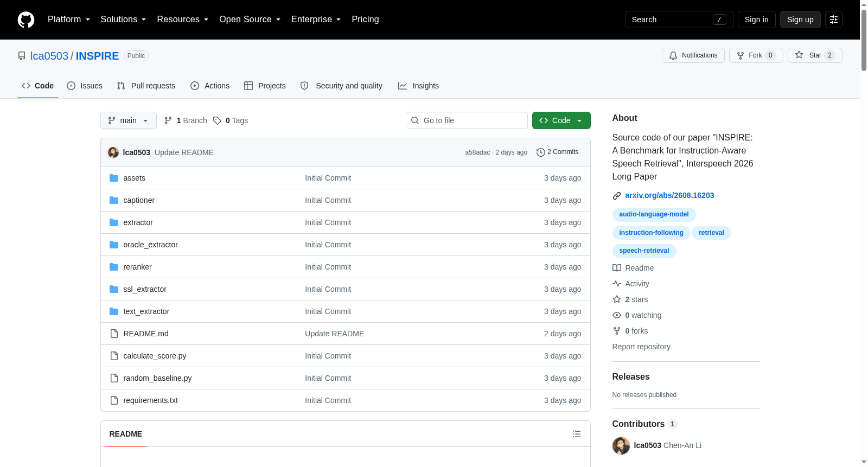The image size is (868, 467).
Task: Switch to Security and quality tab
Action: click(x=341, y=86)
